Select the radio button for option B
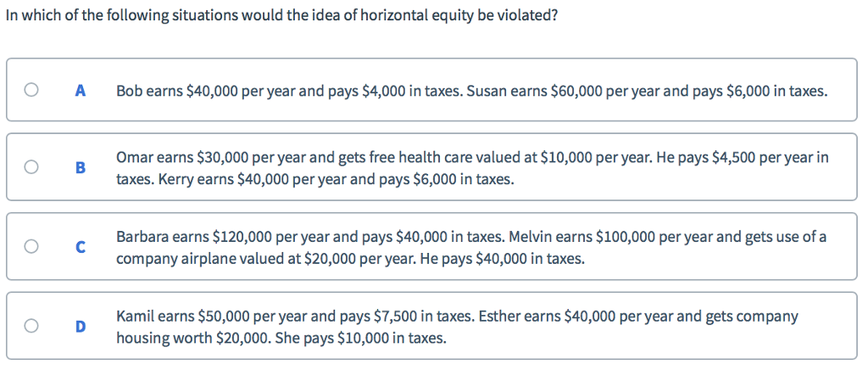The width and height of the screenshot is (868, 376). point(31,167)
